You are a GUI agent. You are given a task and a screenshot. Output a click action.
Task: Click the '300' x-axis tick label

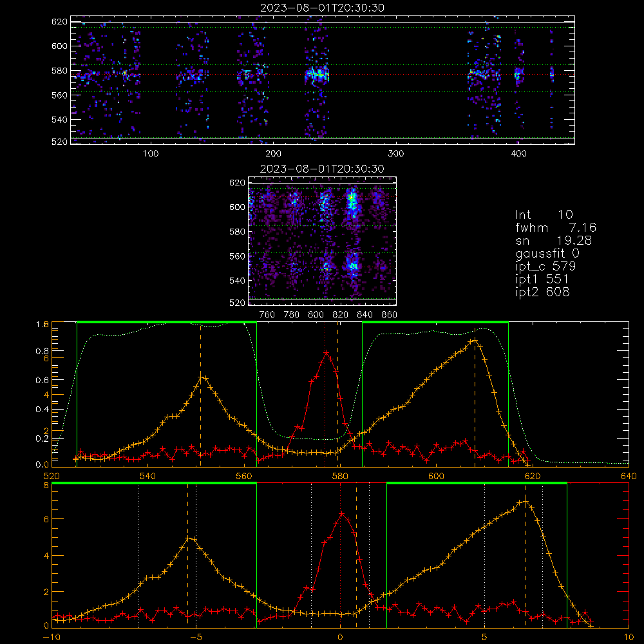coord(396,154)
